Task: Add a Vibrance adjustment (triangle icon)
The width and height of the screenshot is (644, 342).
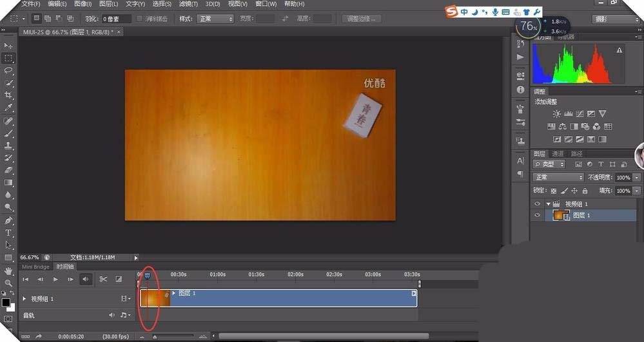Action: [x=603, y=114]
